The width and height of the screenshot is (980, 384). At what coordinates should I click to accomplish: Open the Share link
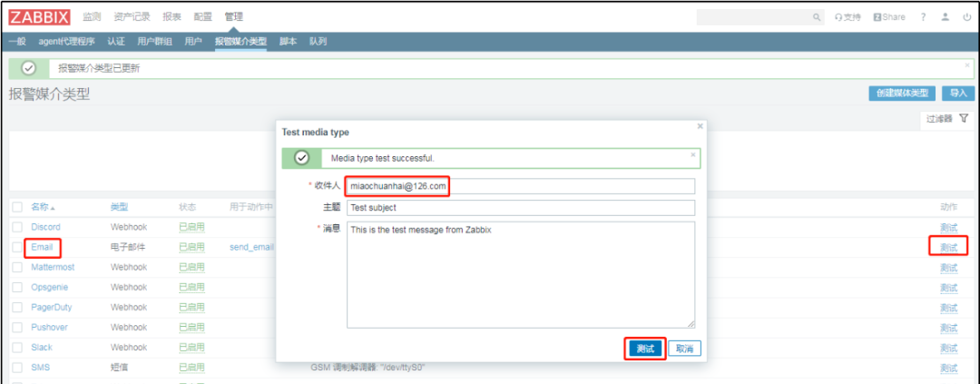[x=888, y=17]
